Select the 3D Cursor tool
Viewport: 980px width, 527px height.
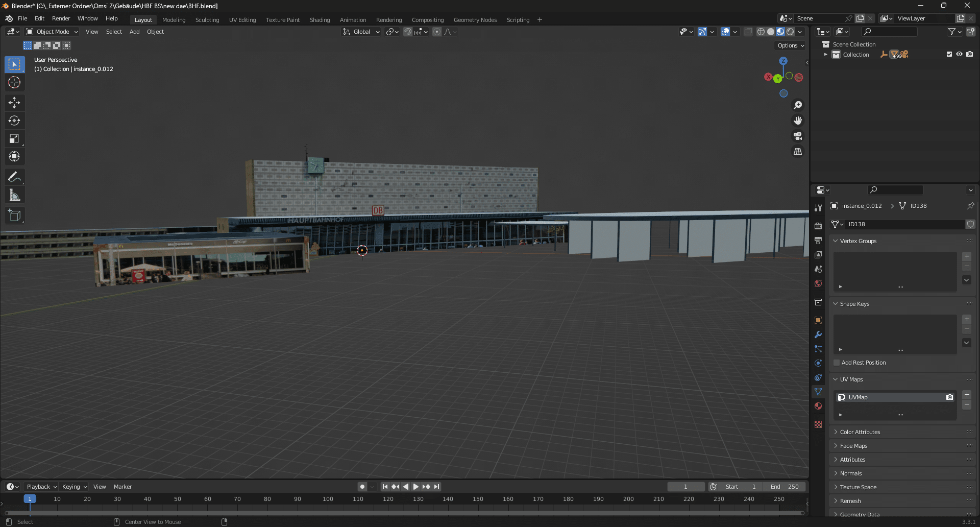click(14, 82)
